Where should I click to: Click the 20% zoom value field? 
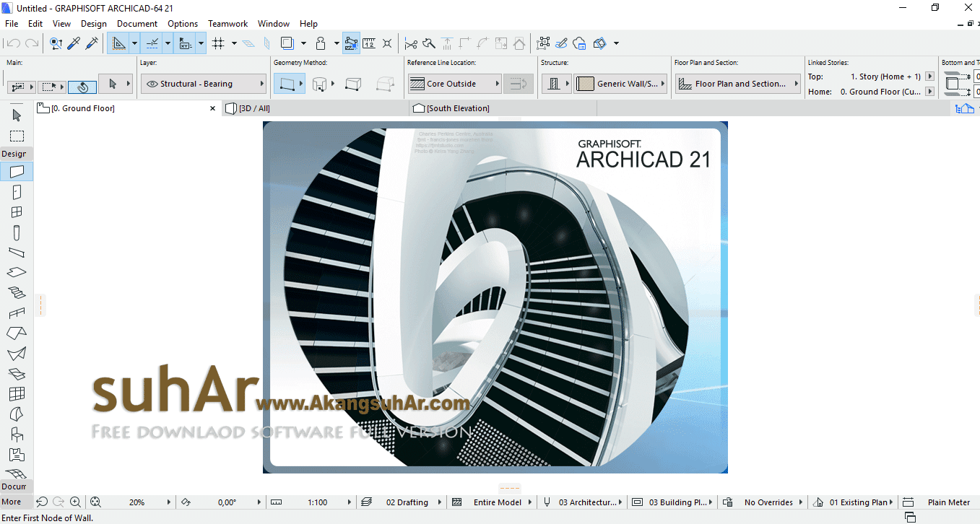click(136, 502)
